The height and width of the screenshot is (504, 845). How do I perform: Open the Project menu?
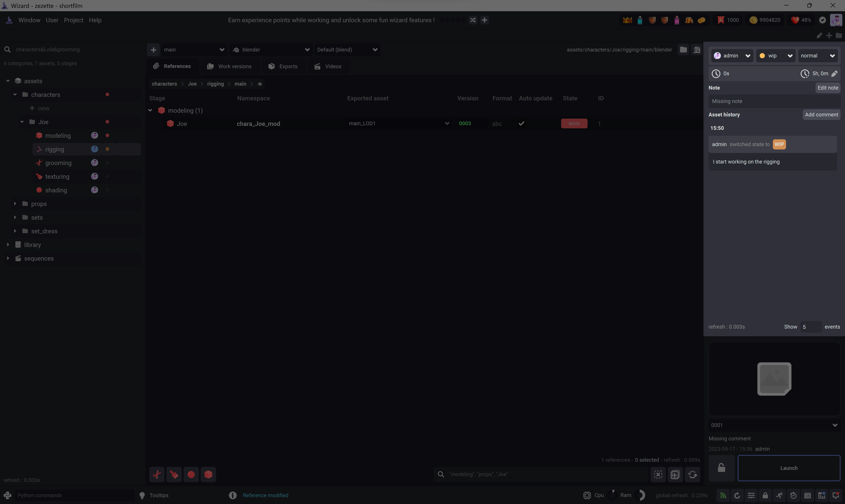point(73,20)
